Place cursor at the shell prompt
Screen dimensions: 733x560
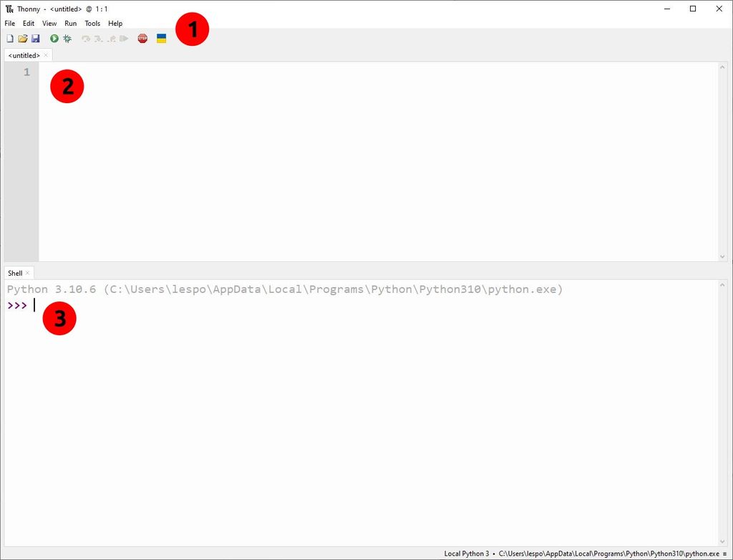[34, 304]
